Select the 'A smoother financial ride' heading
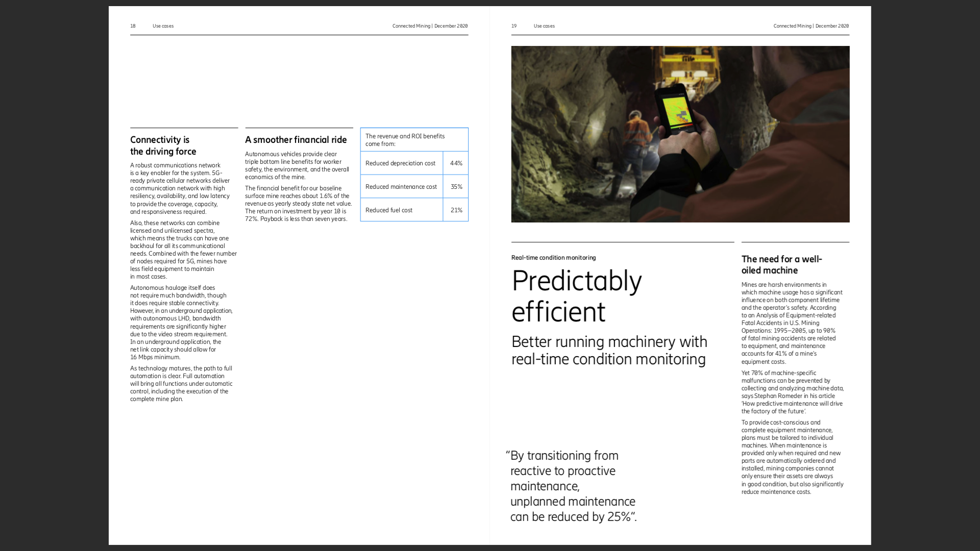 pos(296,140)
